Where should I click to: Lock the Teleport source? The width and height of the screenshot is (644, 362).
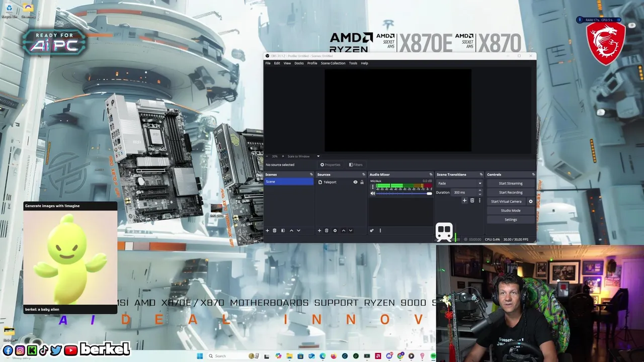pos(361,182)
